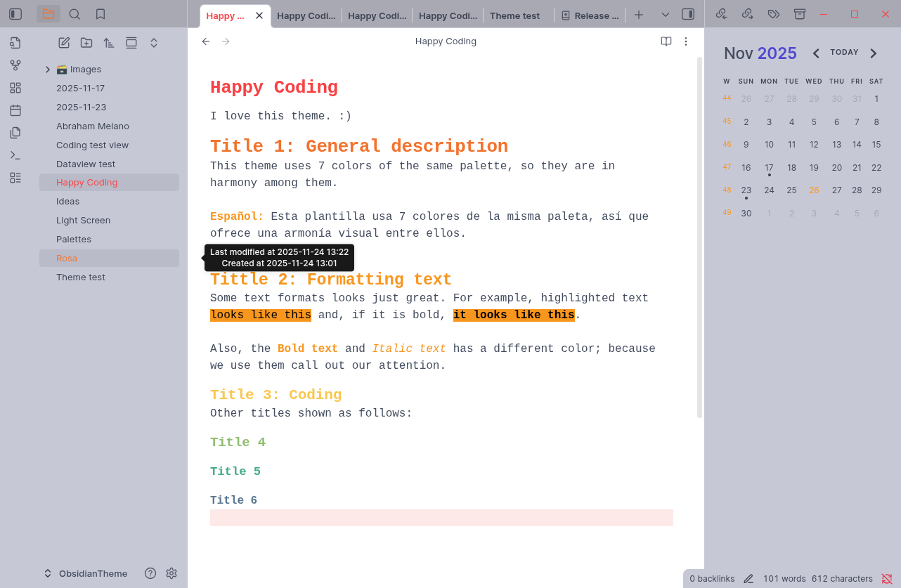Viewport: 901px width, 588px height.
Task: Switch to reading view book icon
Action: click(666, 41)
